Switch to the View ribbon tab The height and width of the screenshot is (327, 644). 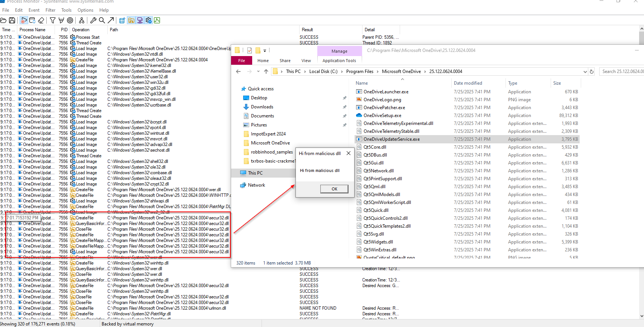click(306, 61)
